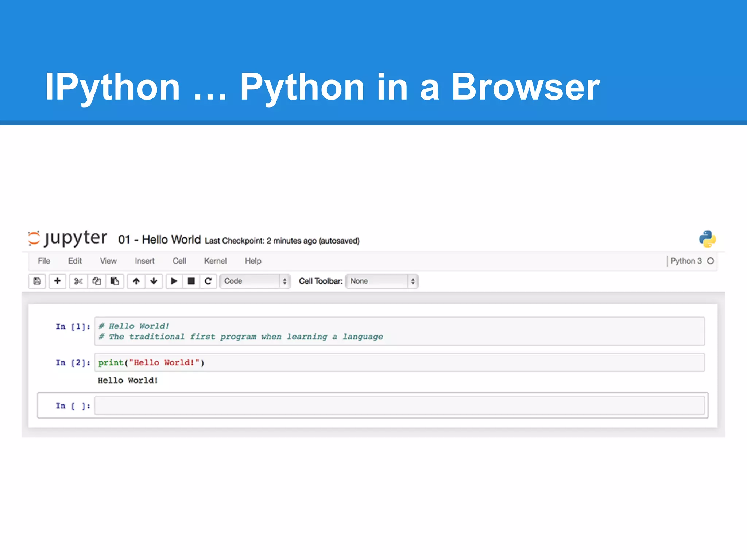Click the Jupyter logo
The width and height of the screenshot is (747, 560).
[x=67, y=238]
